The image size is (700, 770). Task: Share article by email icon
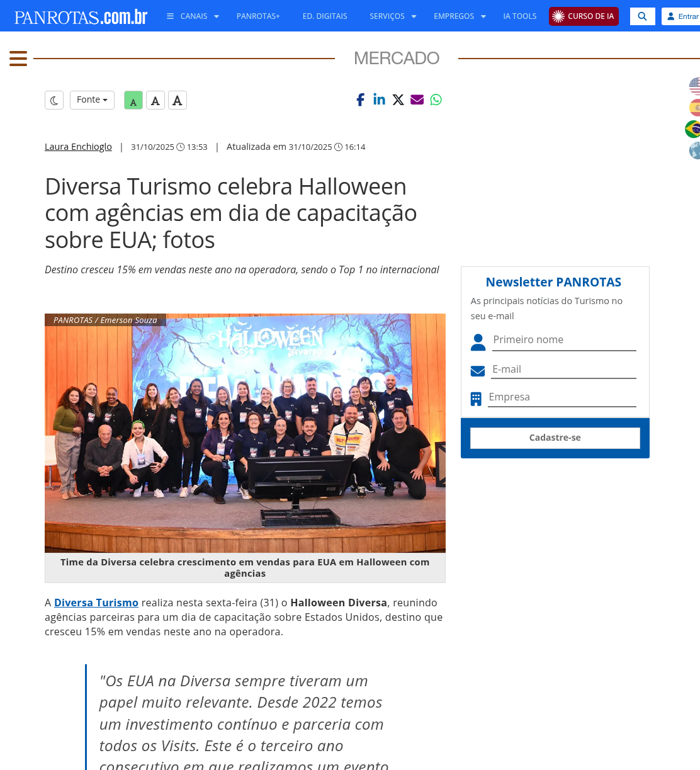tap(417, 99)
